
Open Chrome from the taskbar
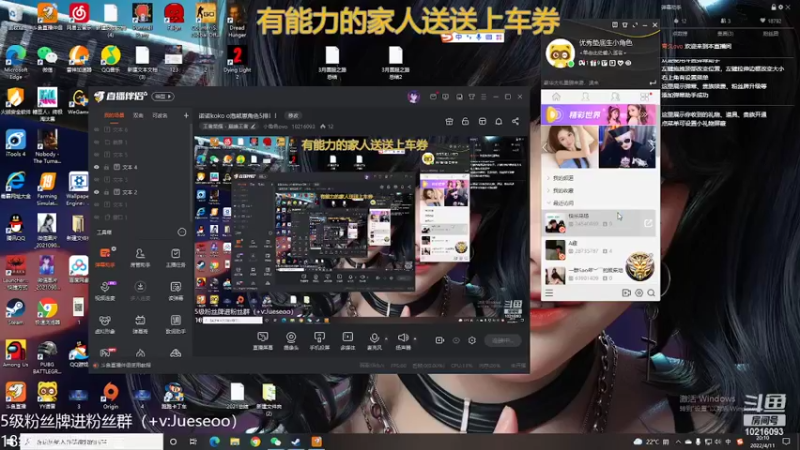(x=255, y=442)
